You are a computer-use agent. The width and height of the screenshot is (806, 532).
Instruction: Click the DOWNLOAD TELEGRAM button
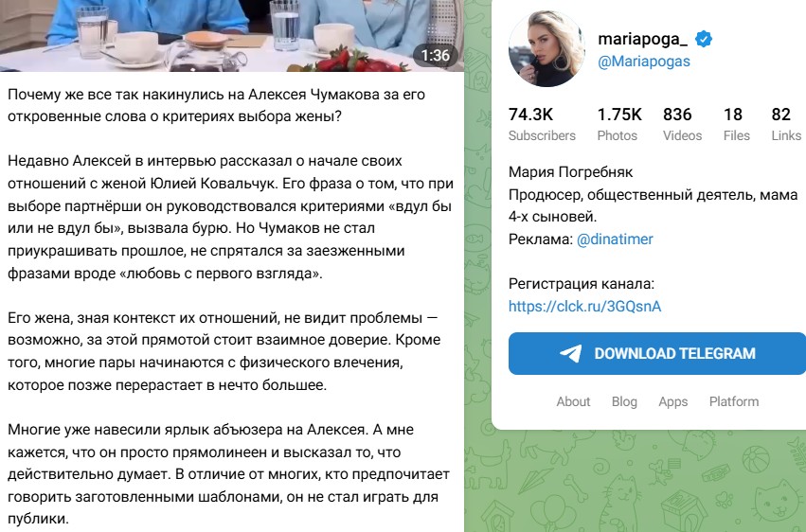(x=657, y=353)
